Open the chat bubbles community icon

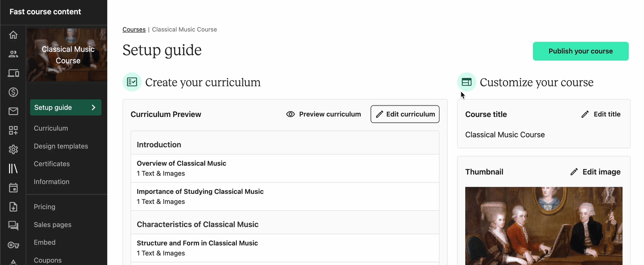tap(13, 226)
